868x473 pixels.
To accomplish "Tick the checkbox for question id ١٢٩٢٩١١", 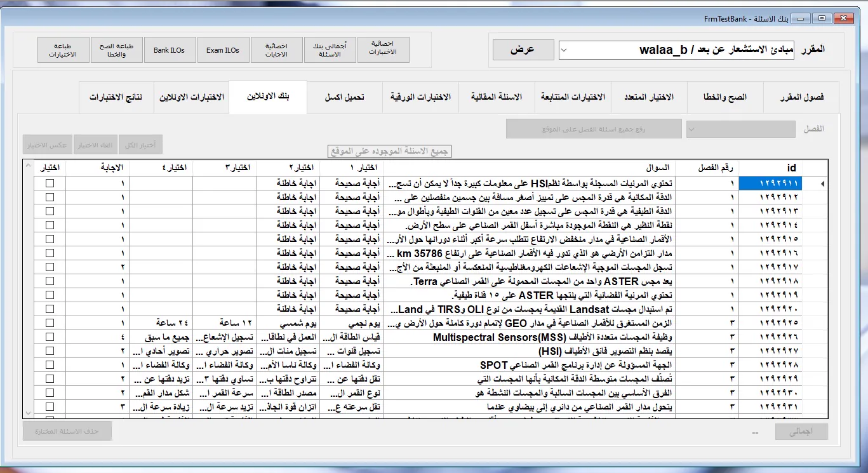I will 50,183.
